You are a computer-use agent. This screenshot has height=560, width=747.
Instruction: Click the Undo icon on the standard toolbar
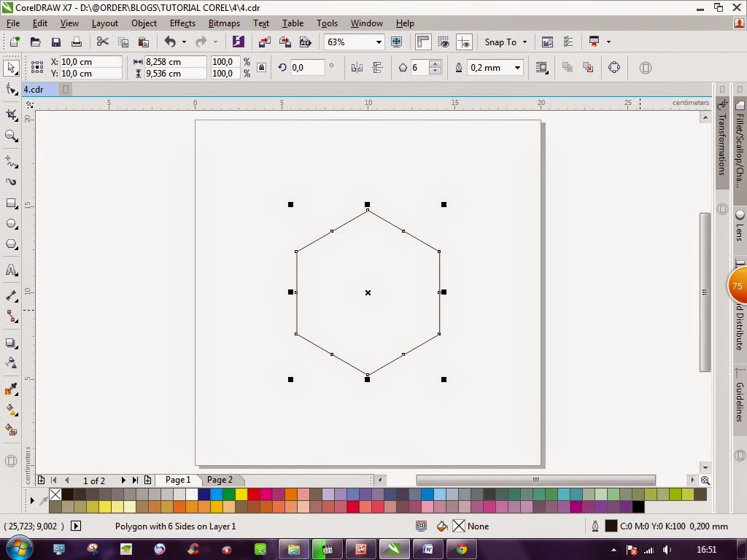[x=170, y=42]
